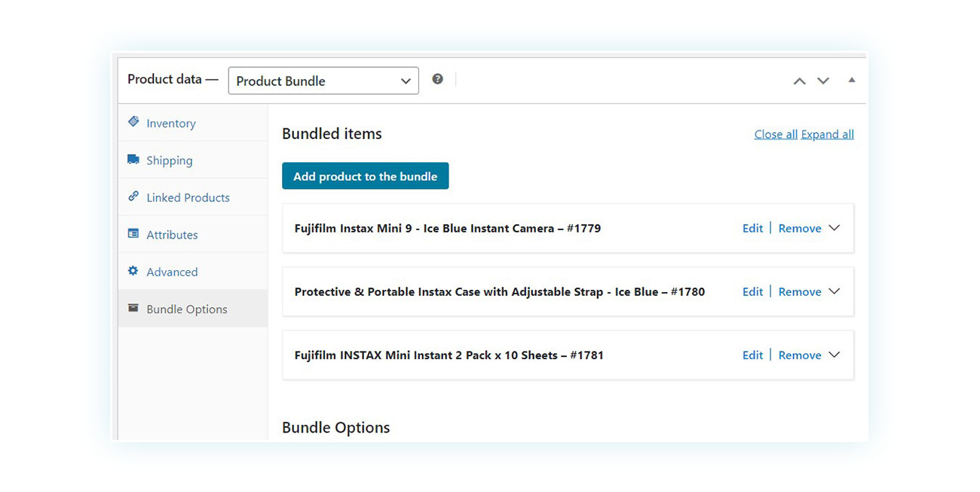Remove the INSTAX Mini Instant 2 Pack item
The image size is (980, 492).
[800, 355]
